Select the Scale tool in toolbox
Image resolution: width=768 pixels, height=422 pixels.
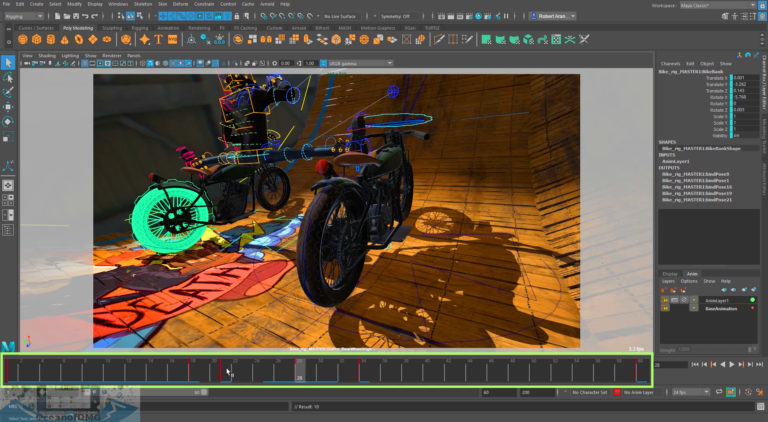click(8, 137)
